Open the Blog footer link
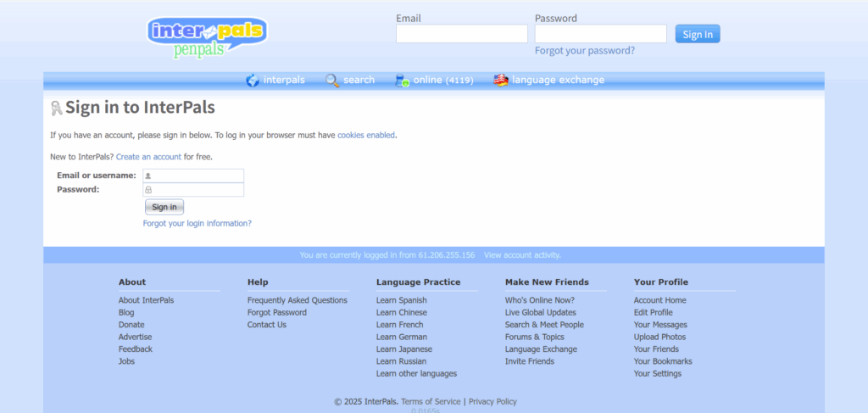The height and width of the screenshot is (413, 868). click(x=126, y=312)
